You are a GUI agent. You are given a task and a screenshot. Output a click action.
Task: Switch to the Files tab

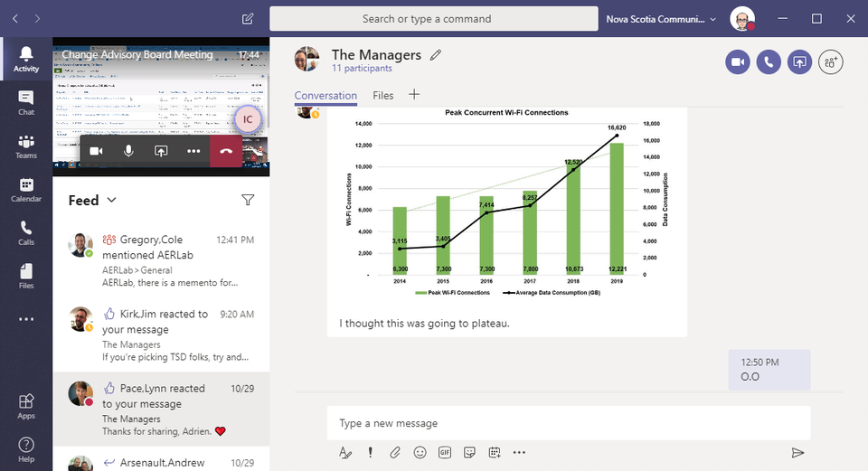click(383, 95)
